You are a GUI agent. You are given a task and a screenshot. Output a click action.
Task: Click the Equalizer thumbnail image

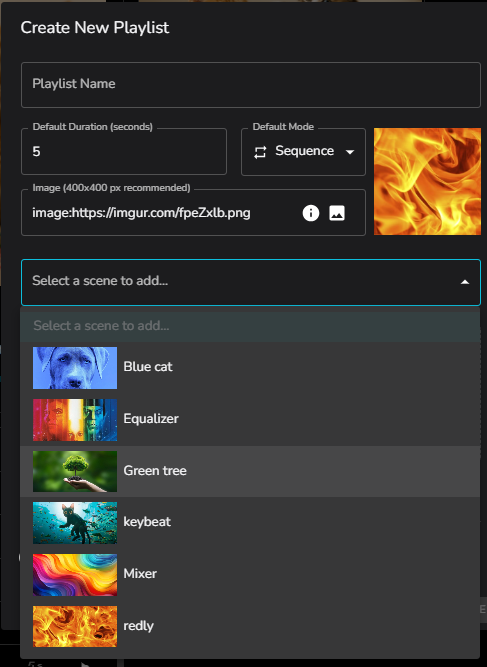point(75,420)
